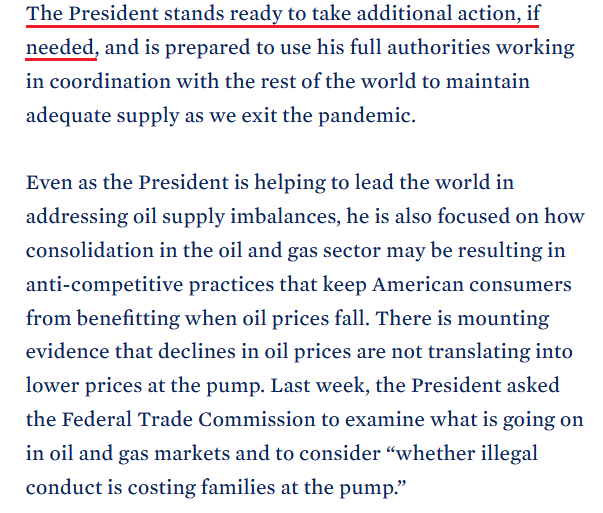
Task: Click 'translating into' in the text
Action: [x=500, y=352]
